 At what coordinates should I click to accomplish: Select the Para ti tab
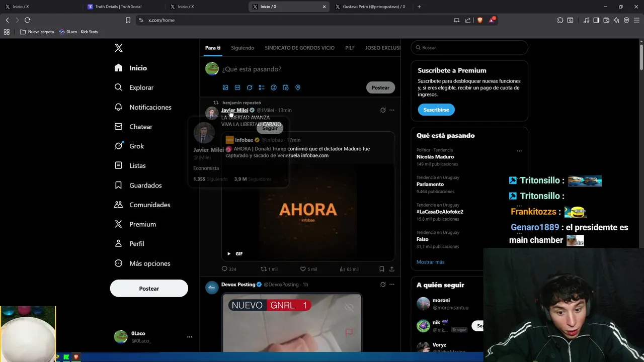coord(213,48)
